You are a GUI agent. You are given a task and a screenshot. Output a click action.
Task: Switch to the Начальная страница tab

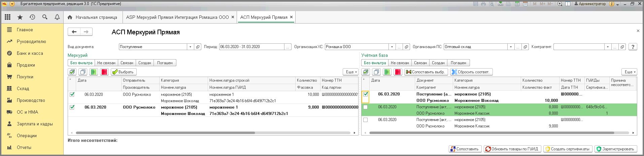[x=93, y=17]
